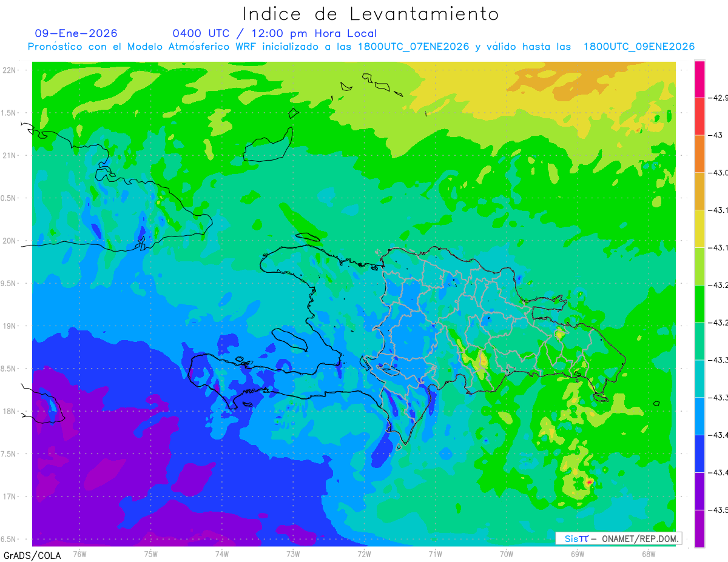Screen dimensions: 728x562
Task: Pick the red segment of the color legend
Action: click(x=699, y=116)
